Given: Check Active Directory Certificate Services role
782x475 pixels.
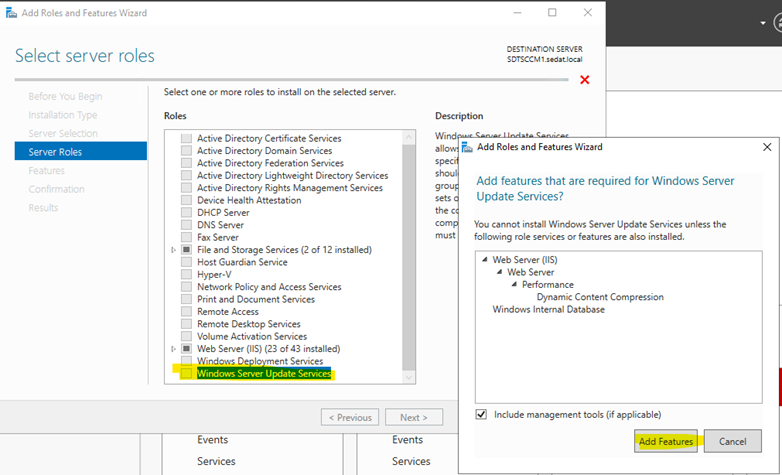Looking at the screenshot, I should (187, 138).
